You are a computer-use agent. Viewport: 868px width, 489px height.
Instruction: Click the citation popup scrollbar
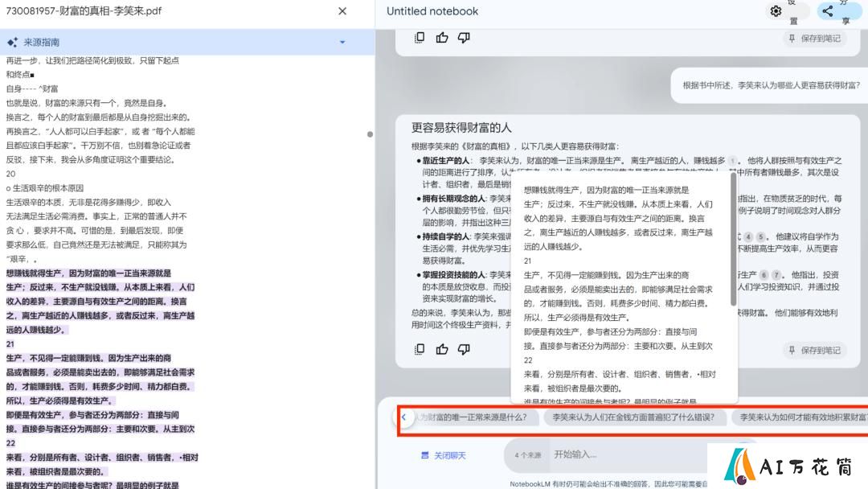pos(733,239)
